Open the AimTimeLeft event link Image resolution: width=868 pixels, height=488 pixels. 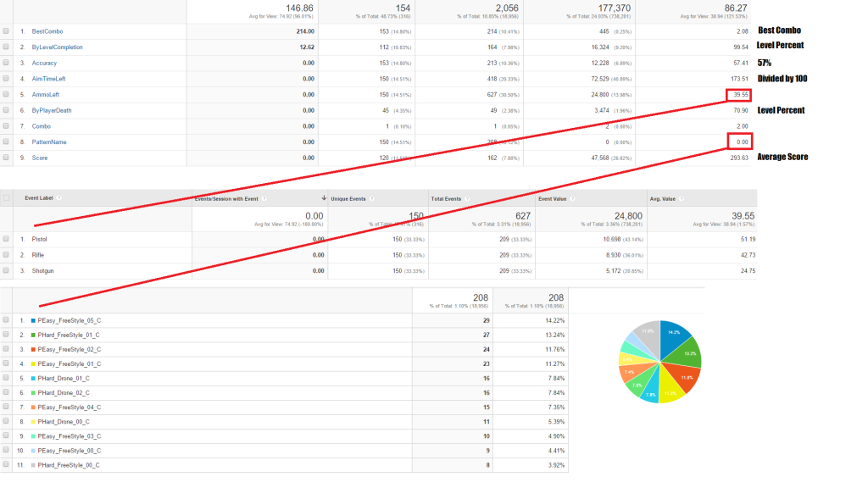tap(48, 79)
